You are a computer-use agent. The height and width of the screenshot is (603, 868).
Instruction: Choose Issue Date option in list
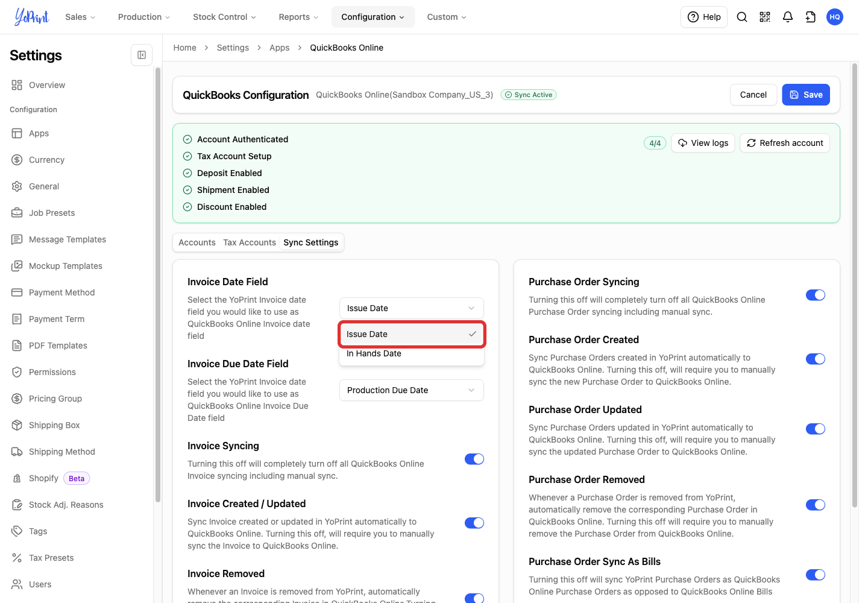point(412,334)
